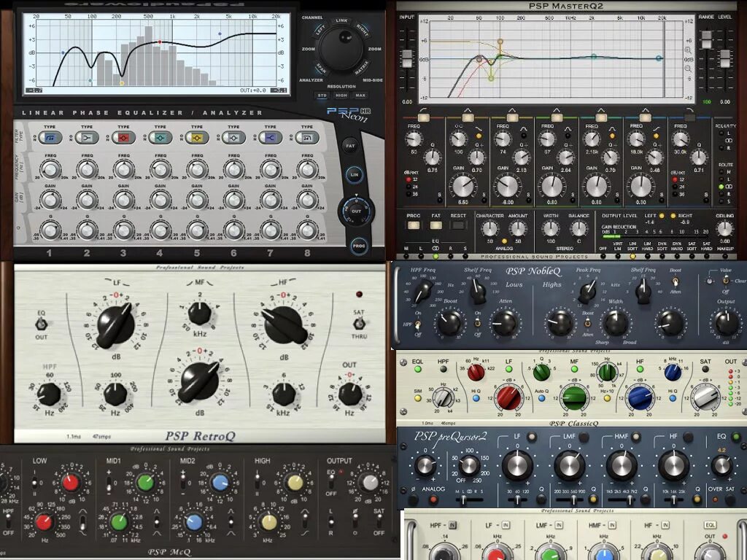747x560 pixels.
Task: Select band 7 purple shelf filter type icon in Neon
Action: 270,138
